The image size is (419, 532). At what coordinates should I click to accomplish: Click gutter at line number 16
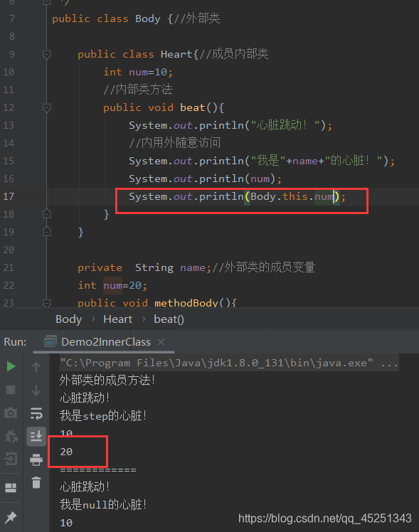pyautogui.click(x=9, y=179)
